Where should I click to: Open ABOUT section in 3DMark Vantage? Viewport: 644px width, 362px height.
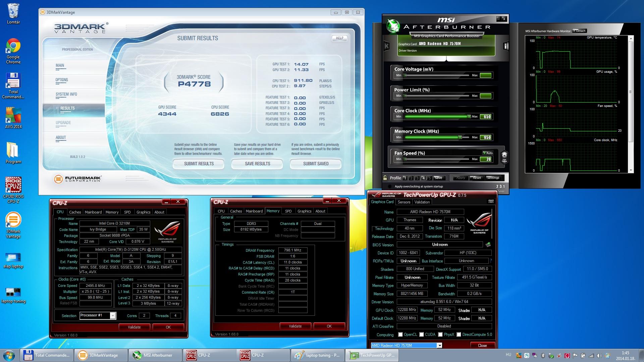pyautogui.click(x=61, y=137)
